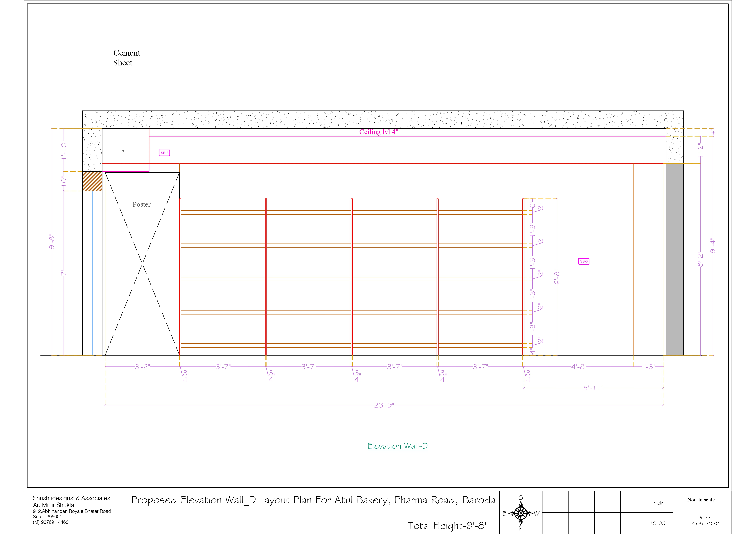
Task: Click the 4'-8" dimension text
Action: point(579,367)
